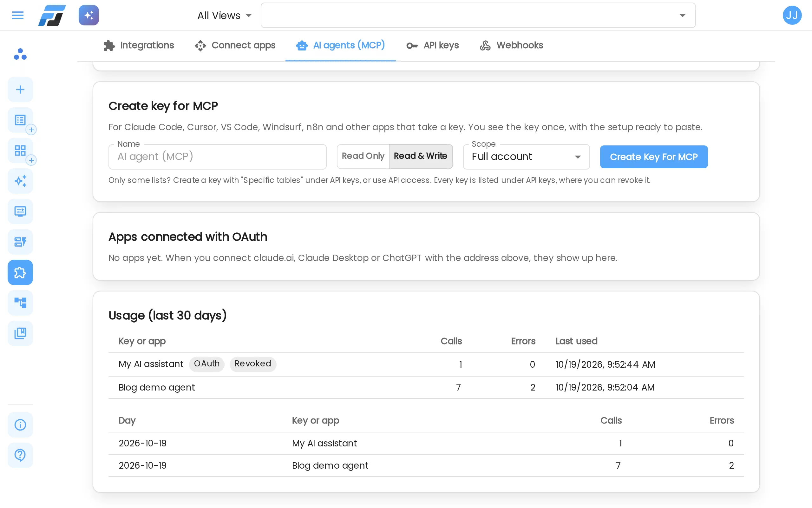This screenshot has width=812, height=508.
Task: Click the info circle sidebar icon
Action: (20, 425)
